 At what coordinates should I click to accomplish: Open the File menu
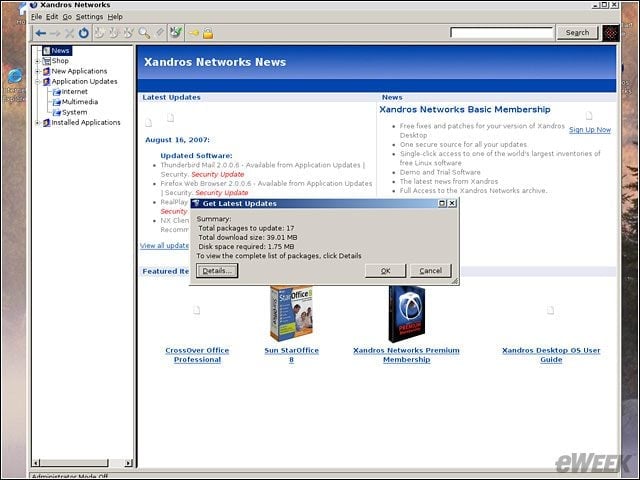tap(36, 17)
